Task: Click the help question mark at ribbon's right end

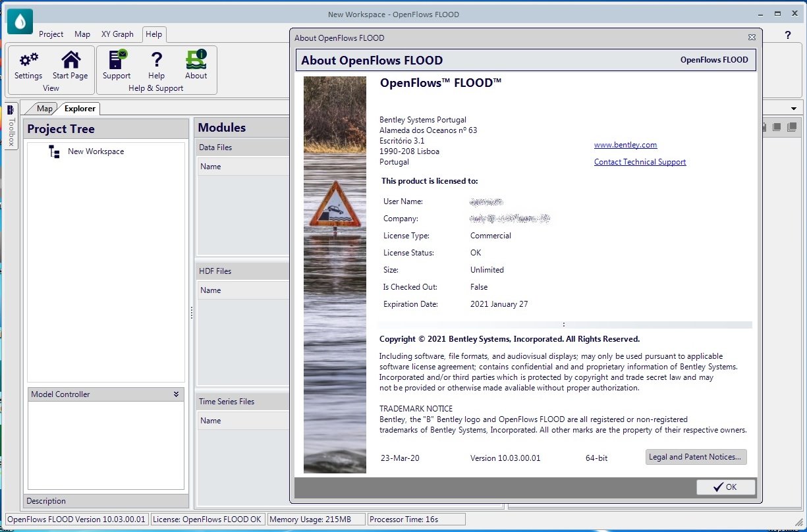Action: point(787,36)
